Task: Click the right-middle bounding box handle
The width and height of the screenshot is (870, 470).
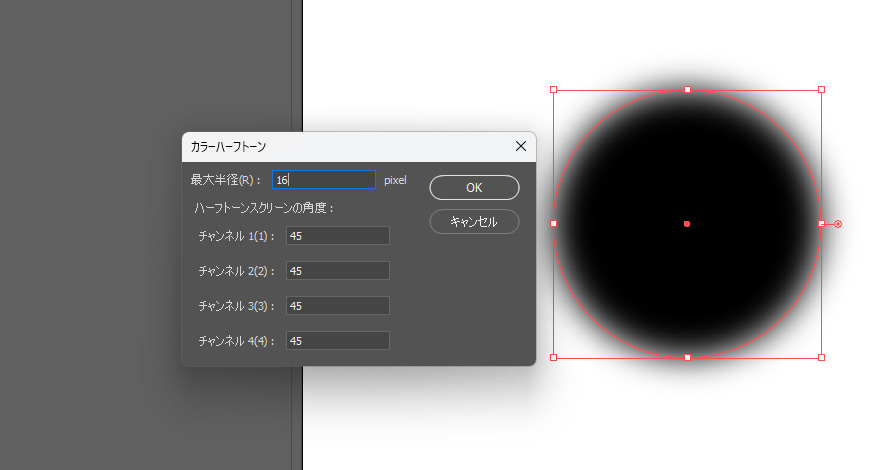Action: pyautogui.click(x=821, y=223)
